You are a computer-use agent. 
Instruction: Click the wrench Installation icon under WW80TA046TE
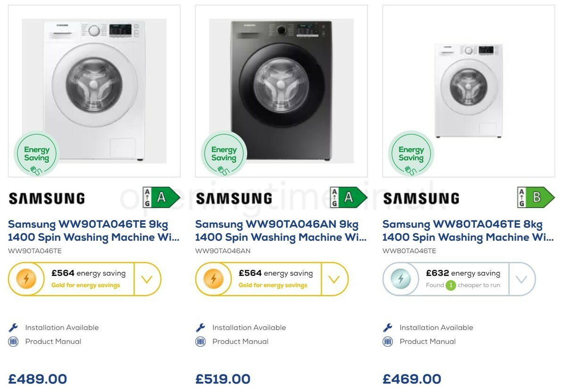(388, 327)
